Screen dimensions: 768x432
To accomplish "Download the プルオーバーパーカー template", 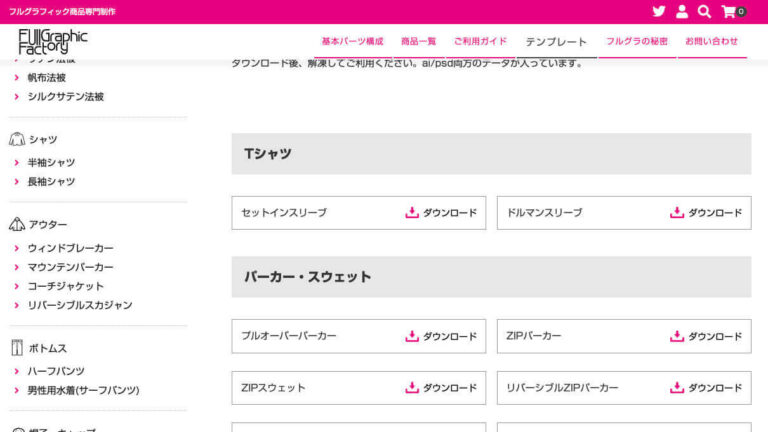I will click(440, 336).
